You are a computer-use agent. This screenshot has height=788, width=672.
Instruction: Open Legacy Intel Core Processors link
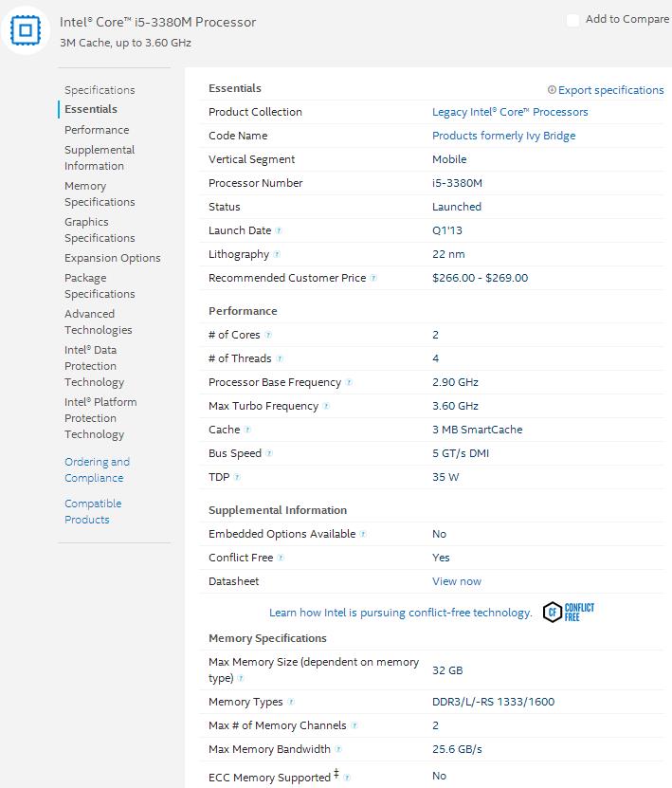click(510, 112)
